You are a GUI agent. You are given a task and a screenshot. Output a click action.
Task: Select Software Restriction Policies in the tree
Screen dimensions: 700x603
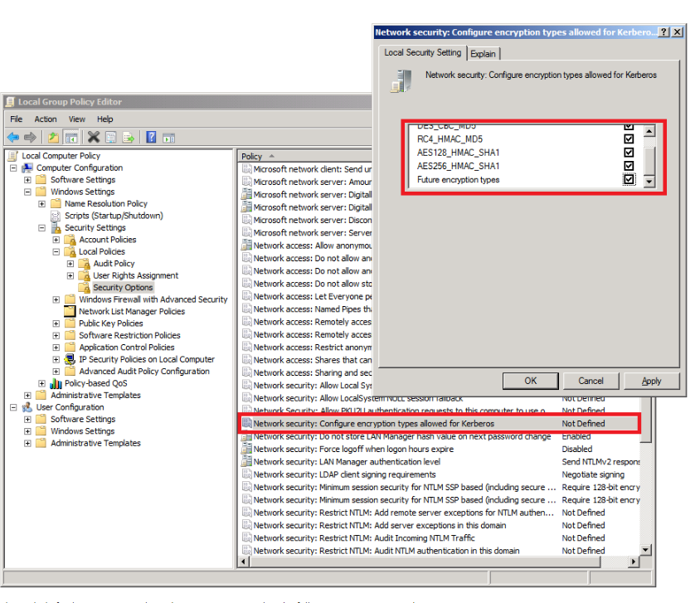(129, 335)
